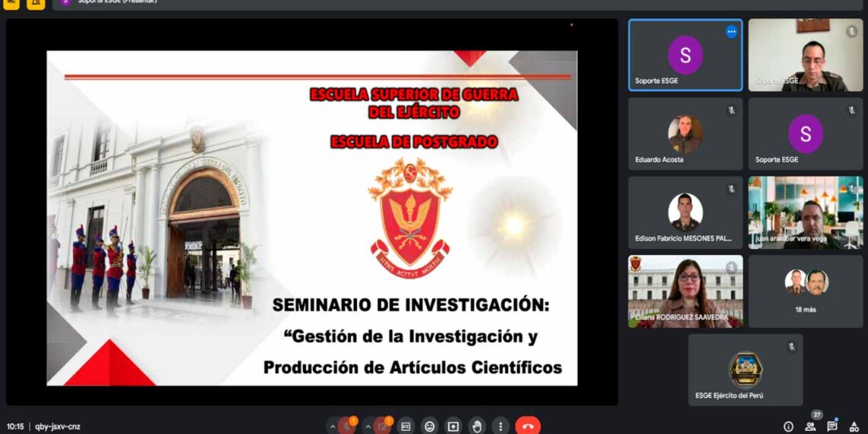Select the Liliana RODRIGUEZ SAAVEDRA video tile

(685, 291)
